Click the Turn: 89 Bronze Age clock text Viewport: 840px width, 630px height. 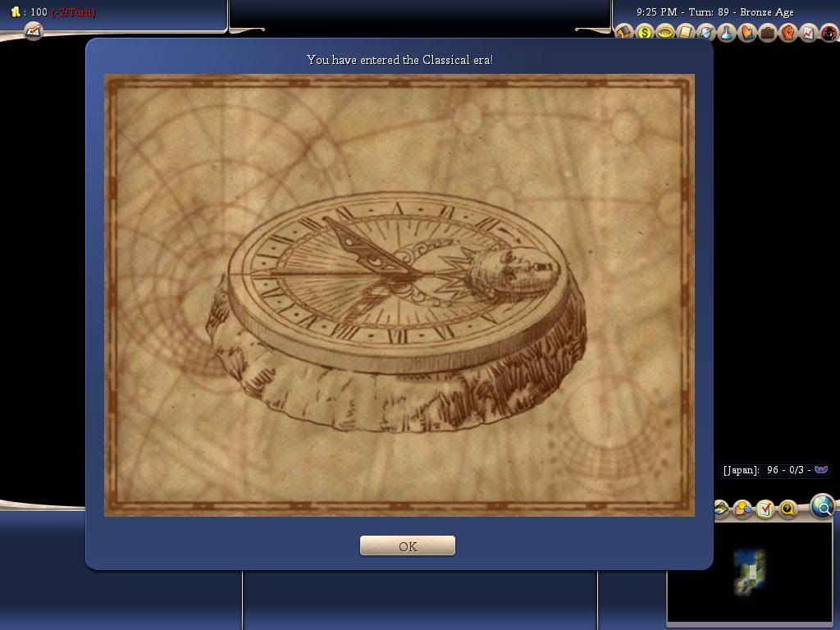point(715,11)
